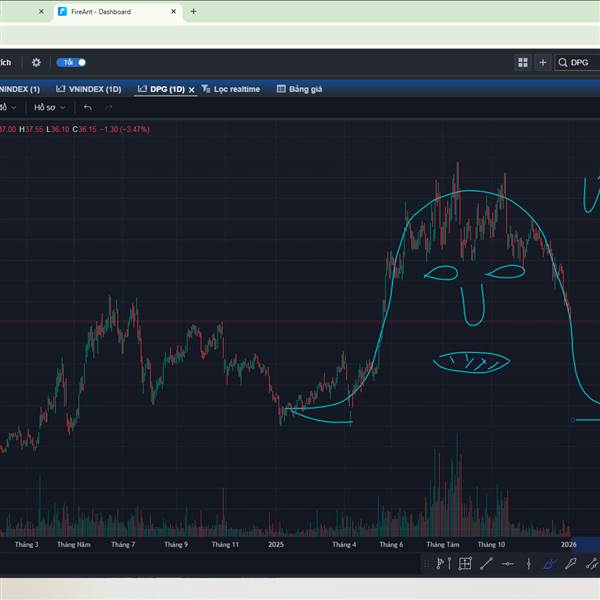Screen dimensions: 600x600
Task: Select the highlighter pen tool
Action: 571,564
